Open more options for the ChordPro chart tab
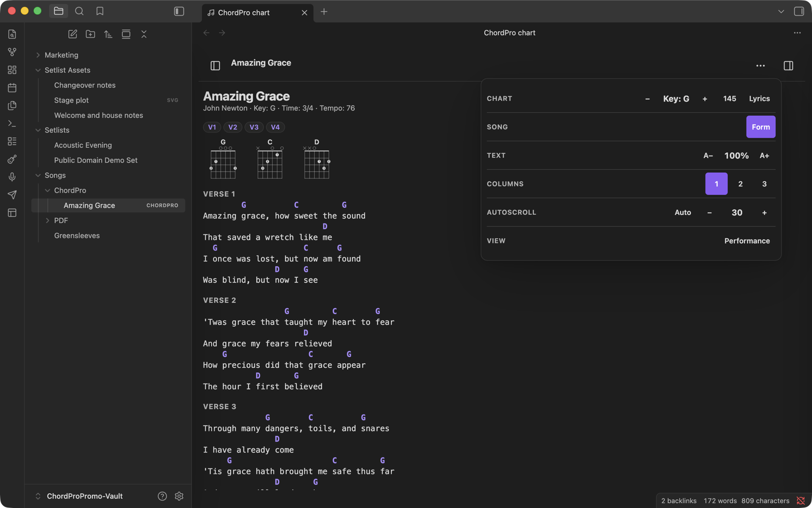Screen dimensions: 812x508 pyautogui.click(x=797, y=33)
